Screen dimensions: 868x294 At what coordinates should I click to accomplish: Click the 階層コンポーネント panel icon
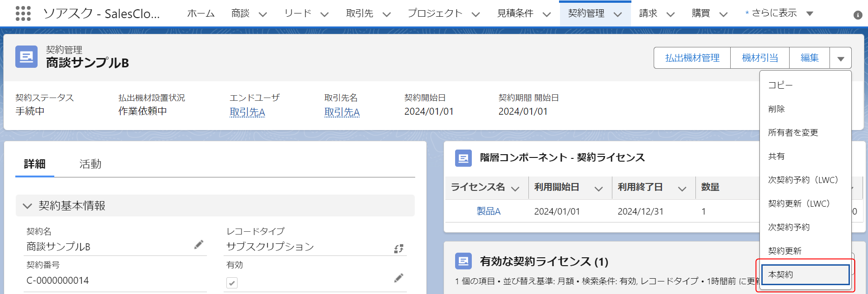pos(463,158)
